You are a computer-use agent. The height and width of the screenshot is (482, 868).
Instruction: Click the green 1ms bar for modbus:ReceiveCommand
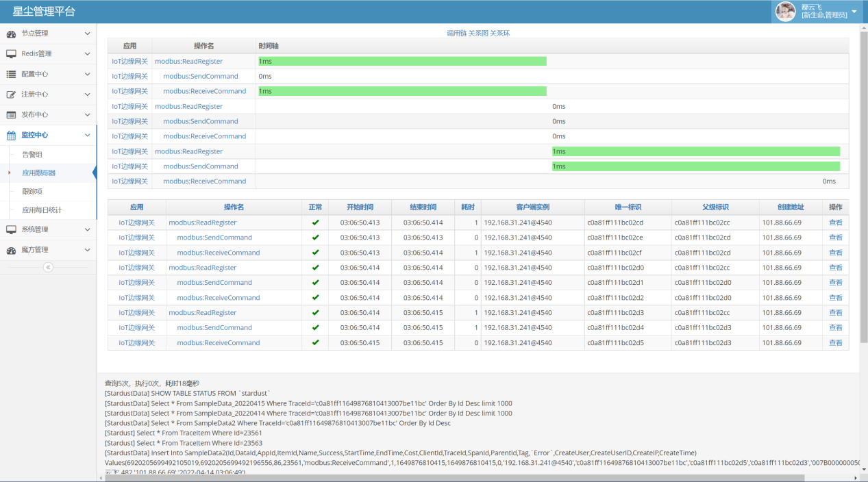(402, 91)
